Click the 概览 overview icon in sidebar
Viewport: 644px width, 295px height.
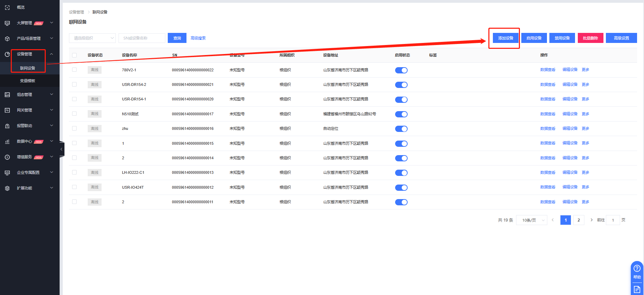click(7, 7)
